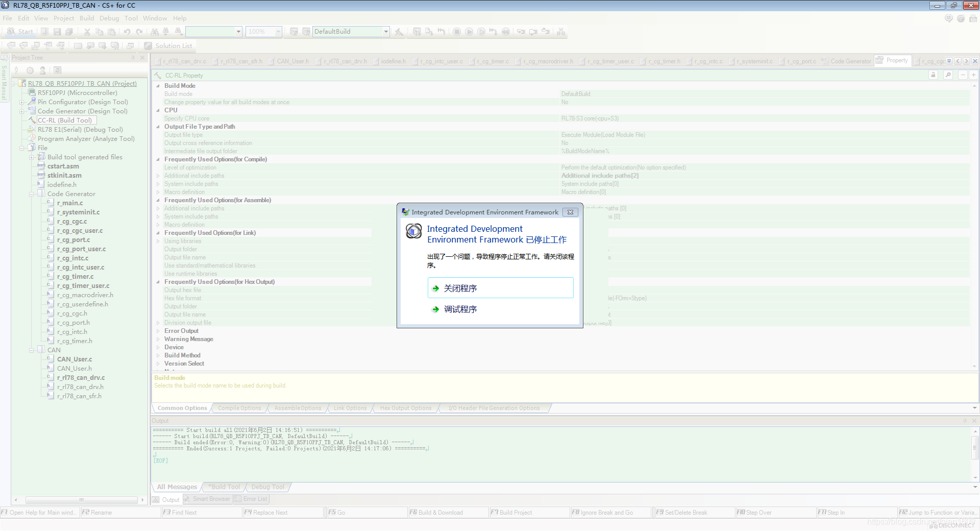
Task: Click the Cut scissors icon
Action: tap(87, 32)
